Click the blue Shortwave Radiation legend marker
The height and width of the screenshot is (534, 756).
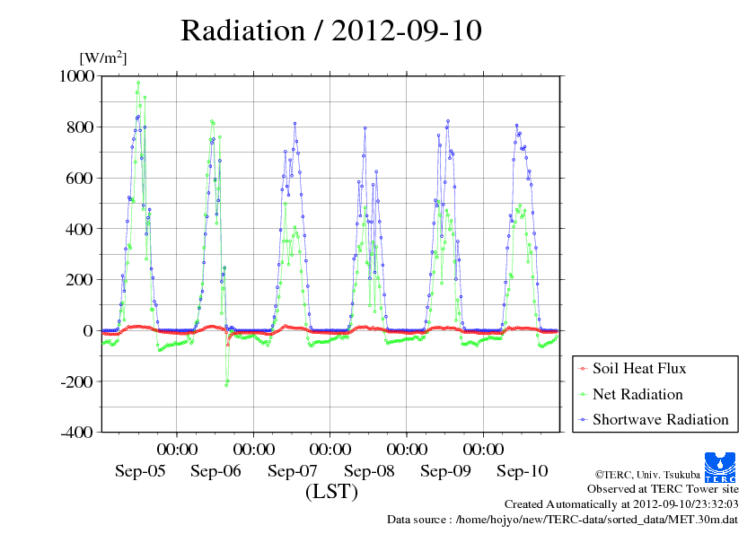pyautogui.click(x=582, y=420)
